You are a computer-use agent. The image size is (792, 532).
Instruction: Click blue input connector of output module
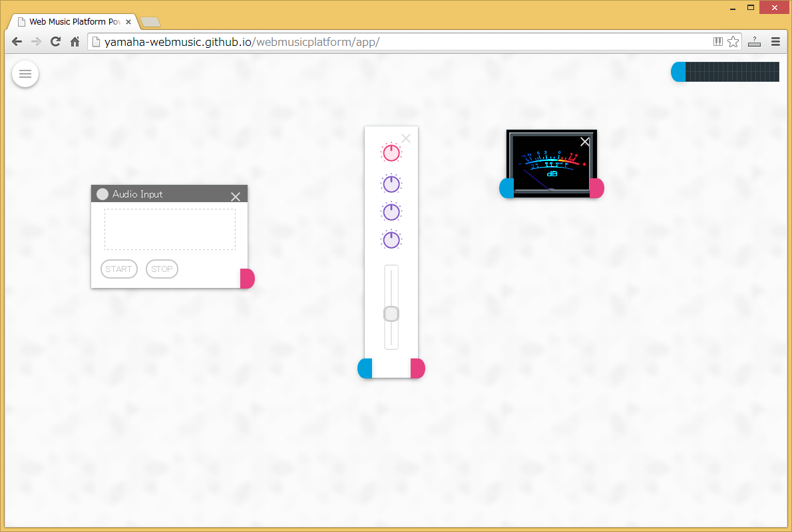678,72
